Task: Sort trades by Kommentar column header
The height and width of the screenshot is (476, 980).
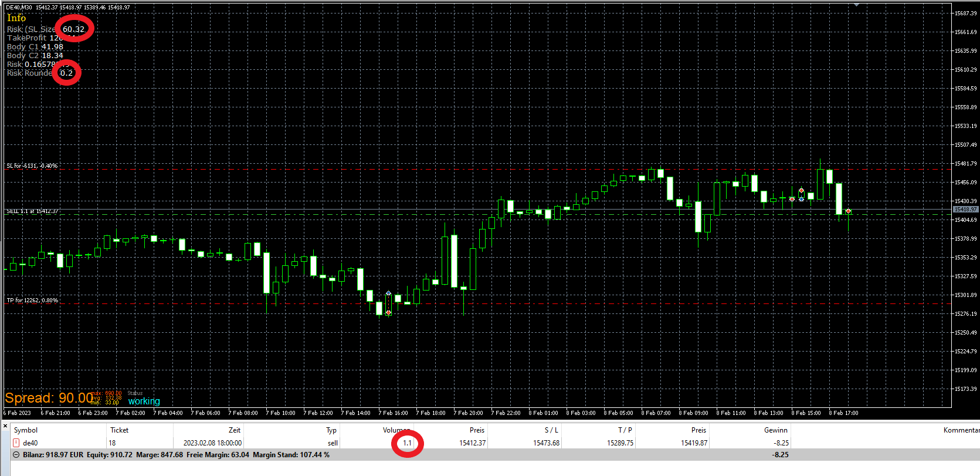Action: click(961, 430)
